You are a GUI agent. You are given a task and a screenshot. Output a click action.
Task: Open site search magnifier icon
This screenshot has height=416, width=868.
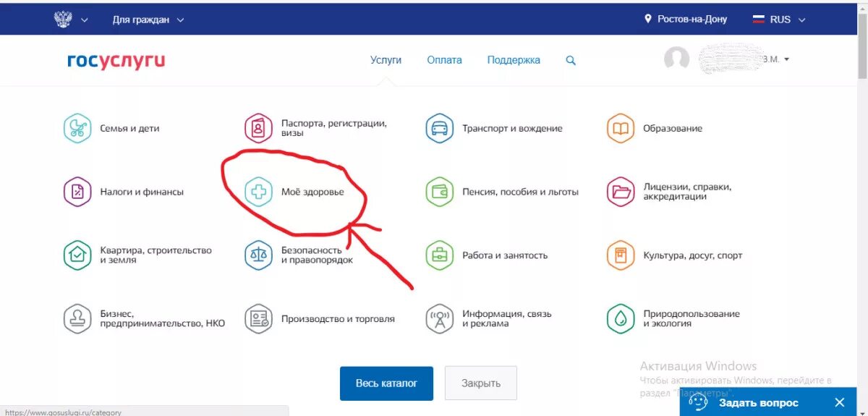coord(571,61)
